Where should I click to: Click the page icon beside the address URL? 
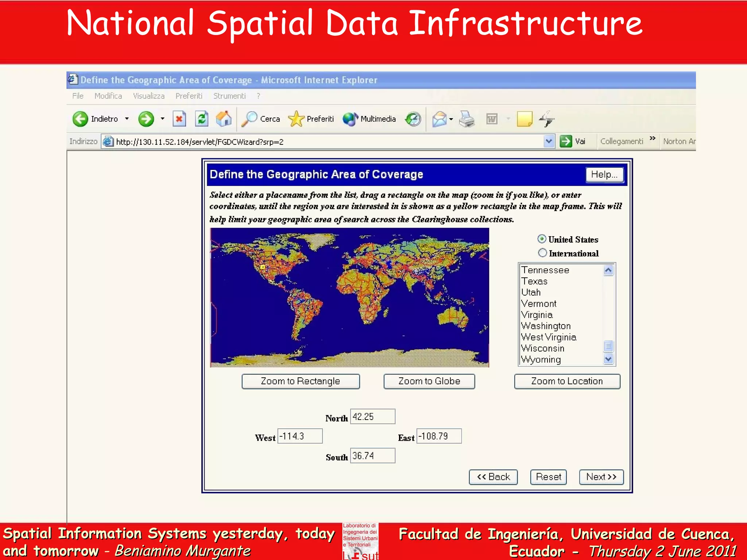(x=108, y=141)
